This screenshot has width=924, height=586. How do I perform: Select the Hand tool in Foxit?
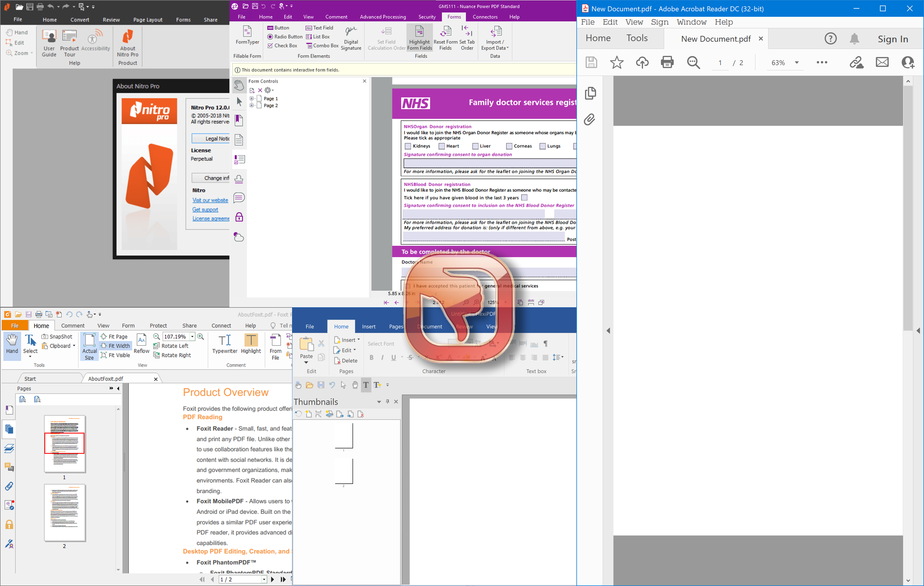tap(12, 344)
